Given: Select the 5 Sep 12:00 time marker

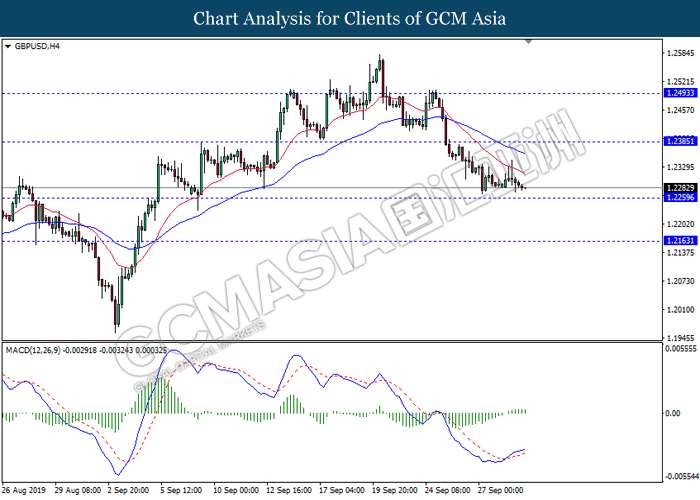Looking at the screenshot, I should (x=181, y=490).
